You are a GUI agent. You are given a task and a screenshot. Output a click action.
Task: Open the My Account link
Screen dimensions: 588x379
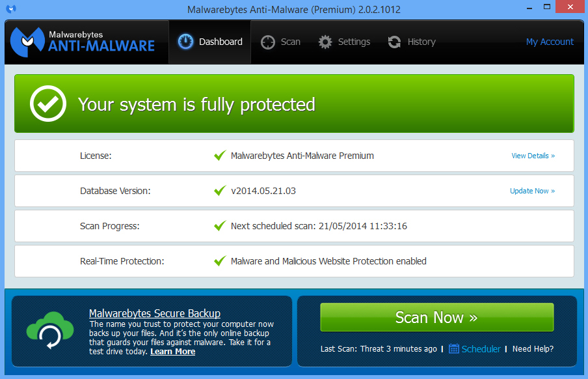pyautogui.click(x=550, y=42)
